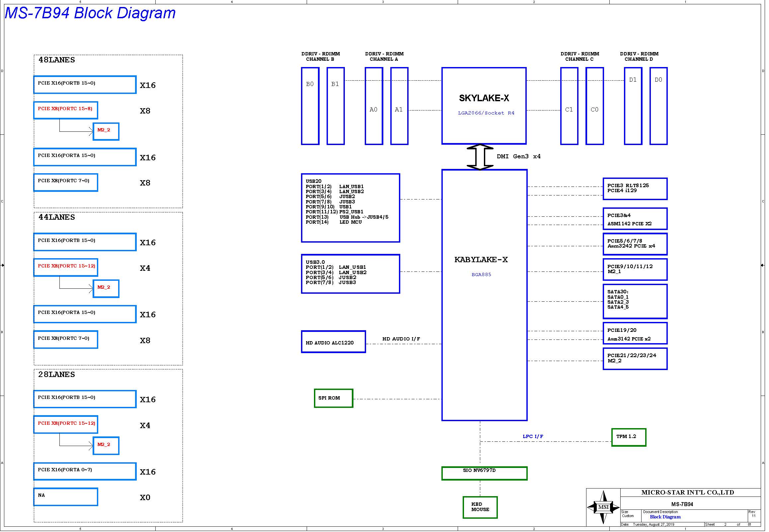Click the "USB20" heading in the USB 2.0 block
This screenshot has height=532, width=769.
pos(314,181)
